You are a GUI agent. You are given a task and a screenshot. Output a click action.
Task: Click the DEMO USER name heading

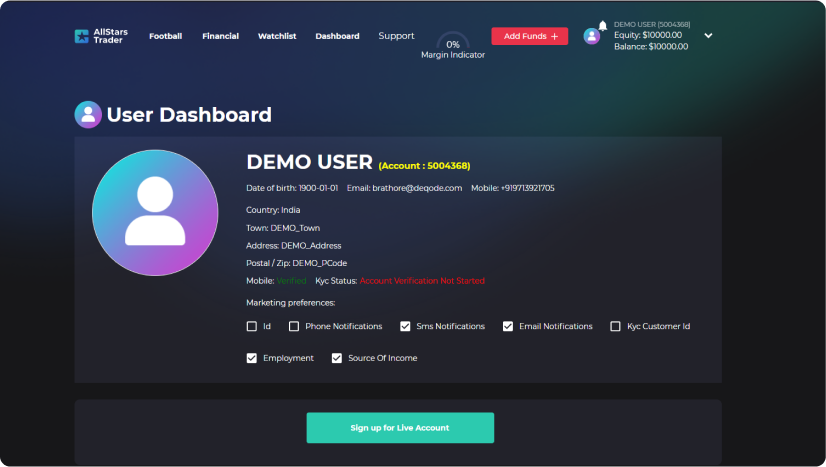pyautogui.click(x=309, y=162)
